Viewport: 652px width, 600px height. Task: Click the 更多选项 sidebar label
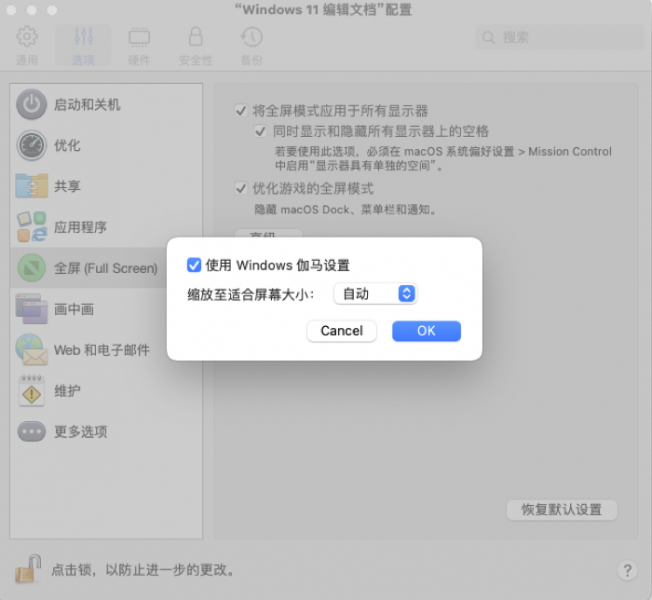pos(81,432)
